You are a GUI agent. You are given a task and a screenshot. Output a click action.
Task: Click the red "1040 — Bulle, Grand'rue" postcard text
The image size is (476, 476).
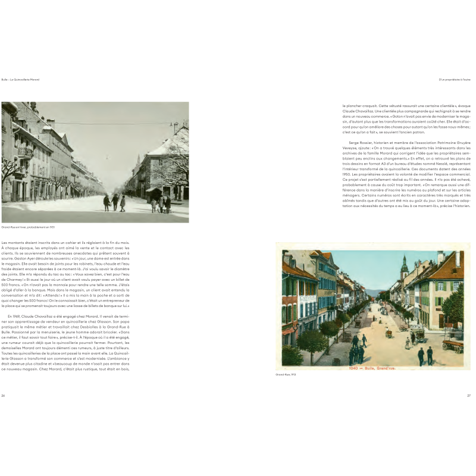[372, 367]
